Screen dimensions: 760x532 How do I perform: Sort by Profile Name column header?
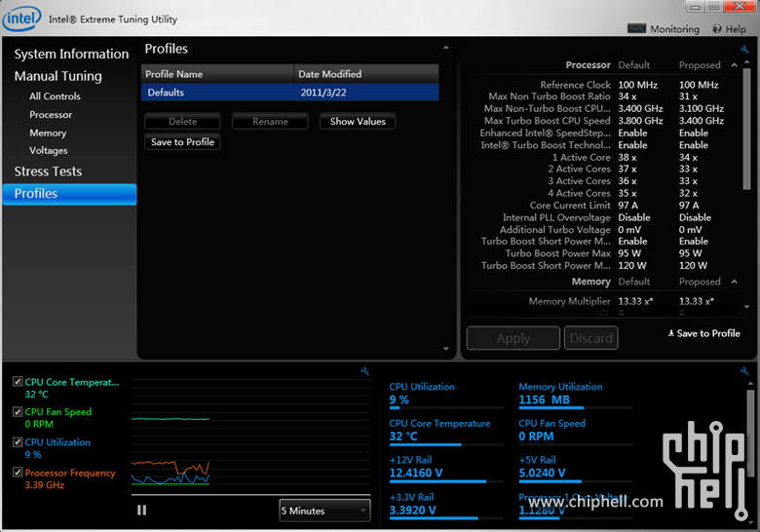[x=217, y=74]
